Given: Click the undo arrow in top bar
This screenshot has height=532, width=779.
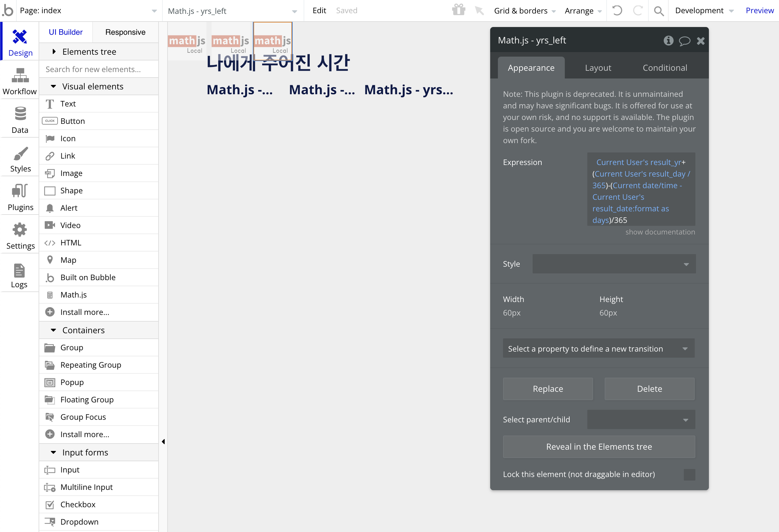Looking at the screenshot, I should [617, 11].
